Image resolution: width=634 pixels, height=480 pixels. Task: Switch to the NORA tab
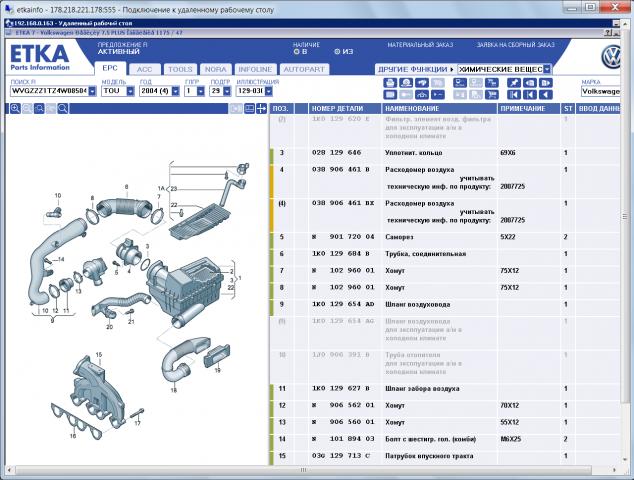click(x=216, y=69)
